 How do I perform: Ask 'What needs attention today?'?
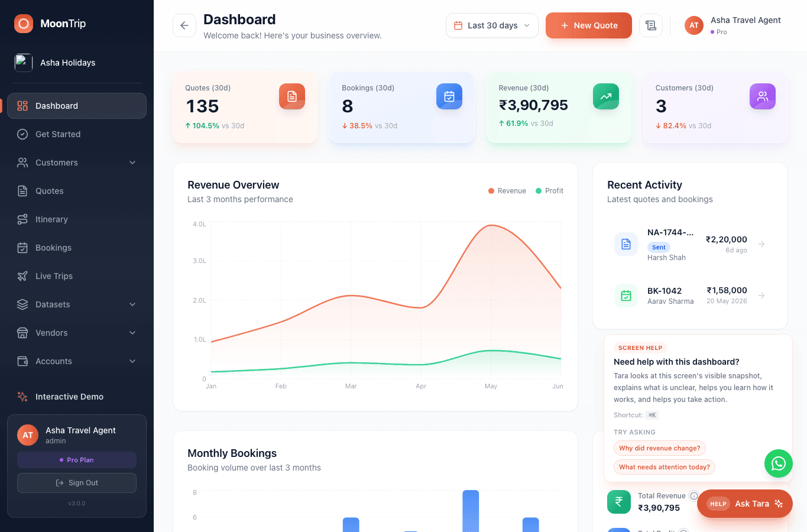(665, 467)
